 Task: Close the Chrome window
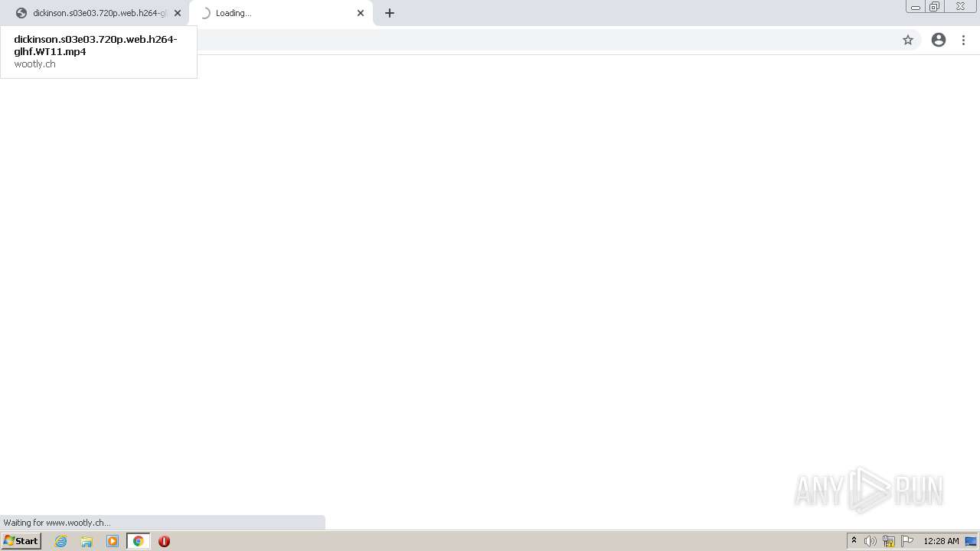(x=960, y=7)
